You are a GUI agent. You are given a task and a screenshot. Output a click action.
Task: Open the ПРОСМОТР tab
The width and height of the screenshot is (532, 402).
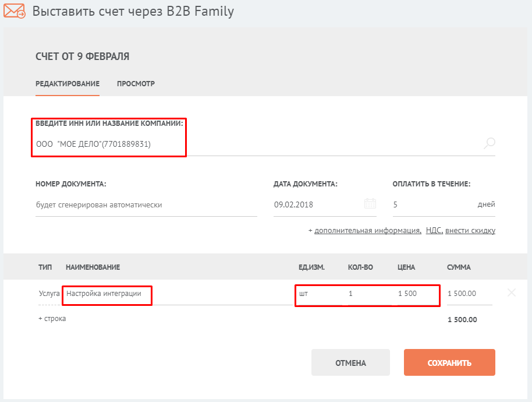point(136,84)
